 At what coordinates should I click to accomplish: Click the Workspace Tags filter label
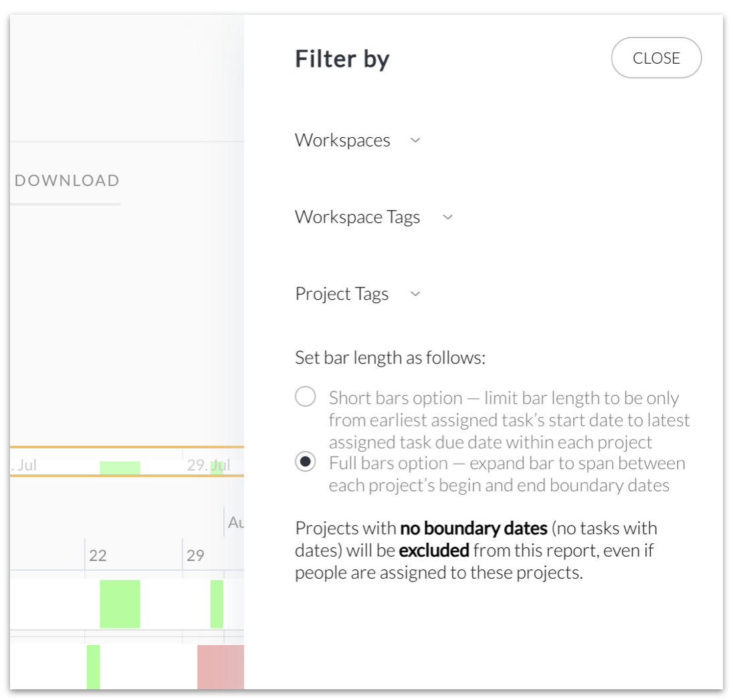(357, 217)
